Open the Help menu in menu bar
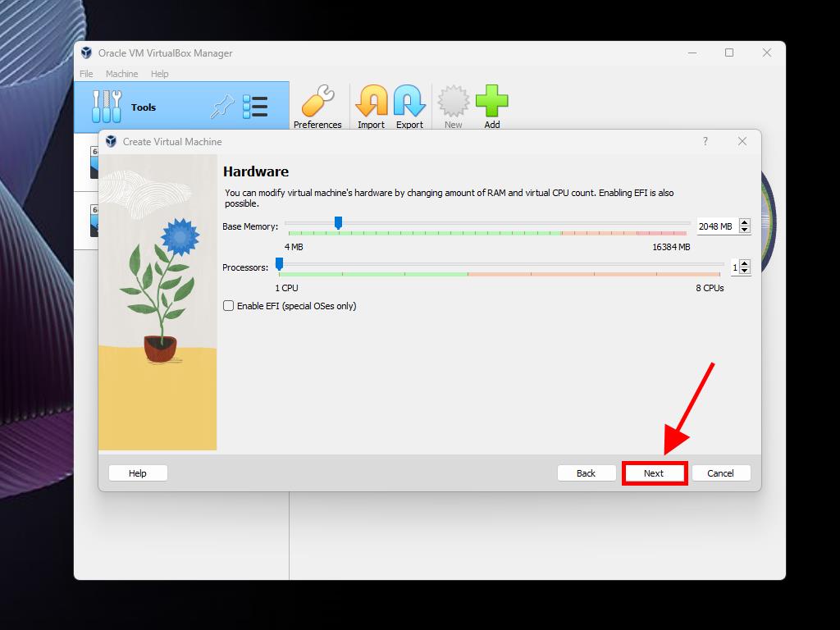This screenshot has height=630, width=840. [x=160, y=74]
